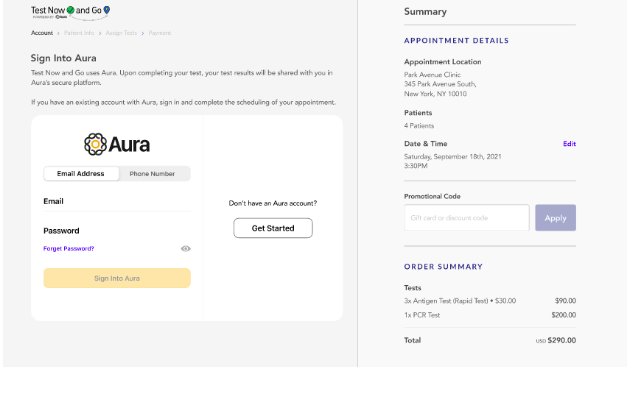
Task: Select the '1x PCR Test' line item
Action: [x=422, y=315]
